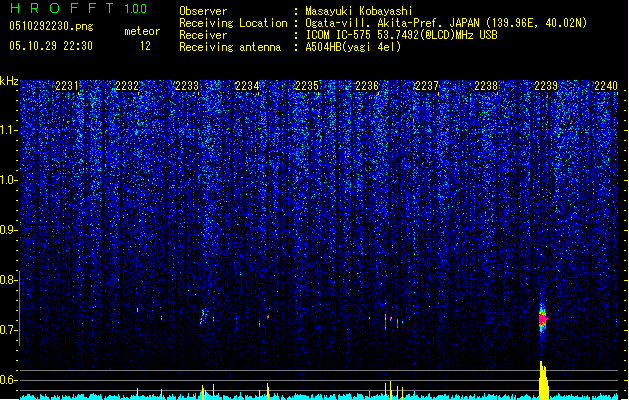
Task: Click the Receiving antenna value A504HB(yagi 4el)
Action: pos(353,47)
